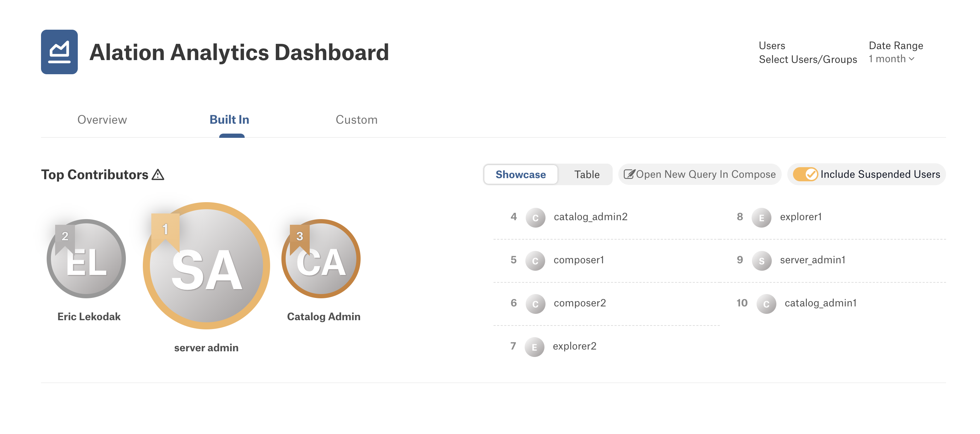Open the catalog_admin1 user link
This screenshot has height=434, width=980.
pyautogui.click(x=821, y=303)
